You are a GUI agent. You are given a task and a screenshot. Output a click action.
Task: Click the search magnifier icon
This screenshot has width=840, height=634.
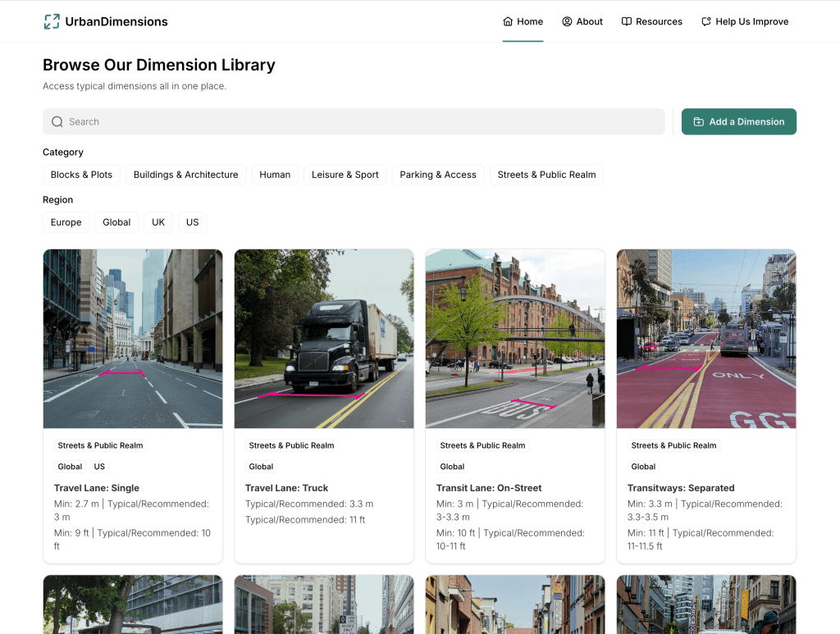(57, 122)
